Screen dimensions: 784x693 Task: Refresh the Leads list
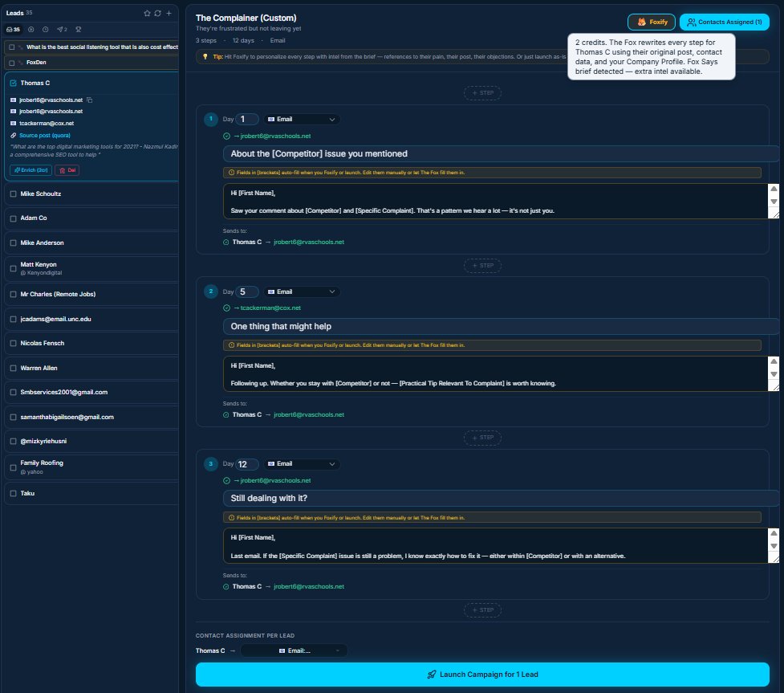(x=157, y=13)
